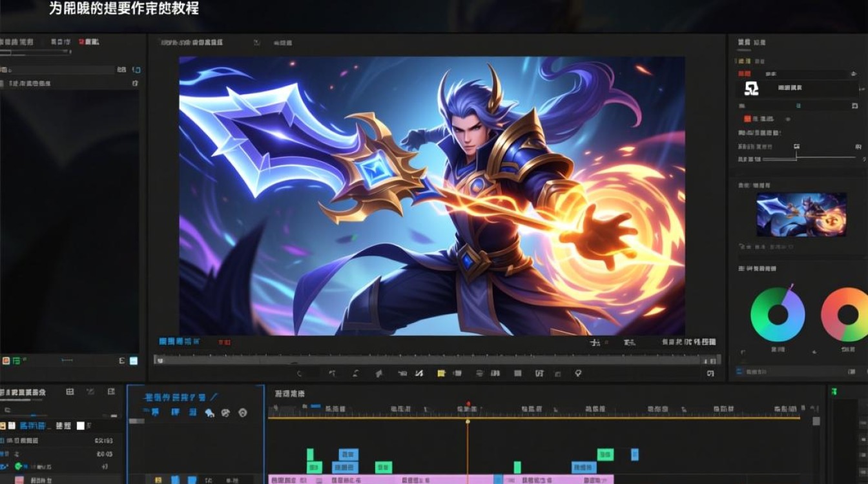This screenshot has width=868, height=484.
Task: Select the long pink clip under the playhead
Action: pos(381,479)
